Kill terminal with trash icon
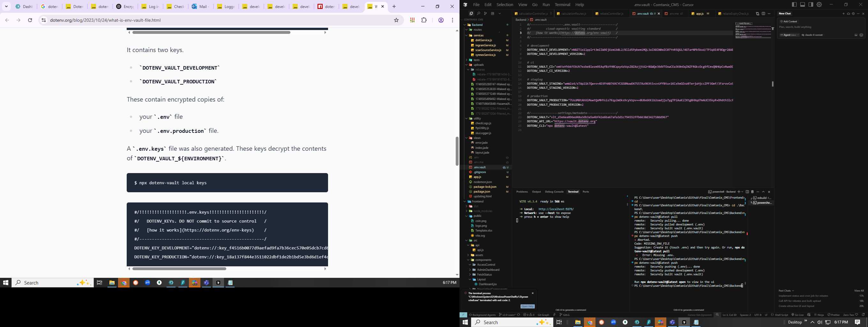This screenshot has width=868, height=327. [752, 192]
